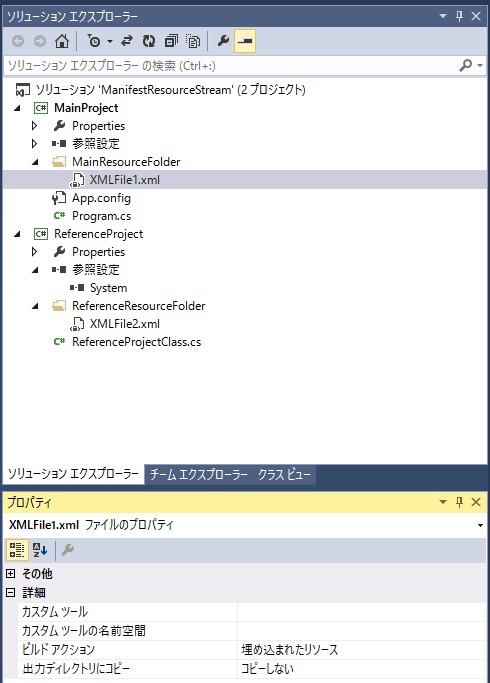Open the XMLFile1.xml object selector dropdown
Image resolution: width=490 pixels, height=683 pixels.
(x=480, y=525)
